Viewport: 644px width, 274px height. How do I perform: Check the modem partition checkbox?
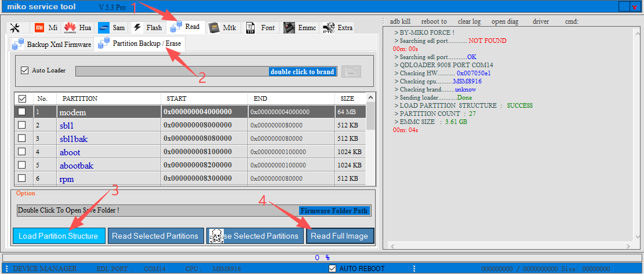click(22, 112)
